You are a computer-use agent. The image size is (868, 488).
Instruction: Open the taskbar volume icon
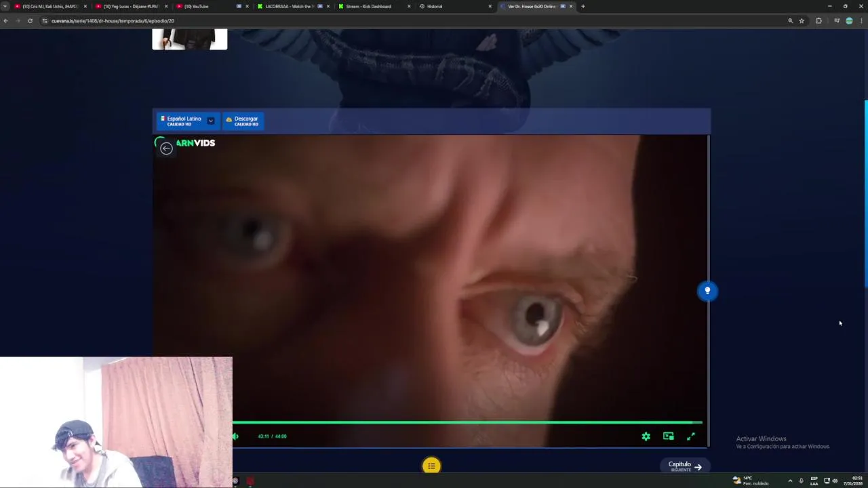pyautogui.click(x=835, y=481)
